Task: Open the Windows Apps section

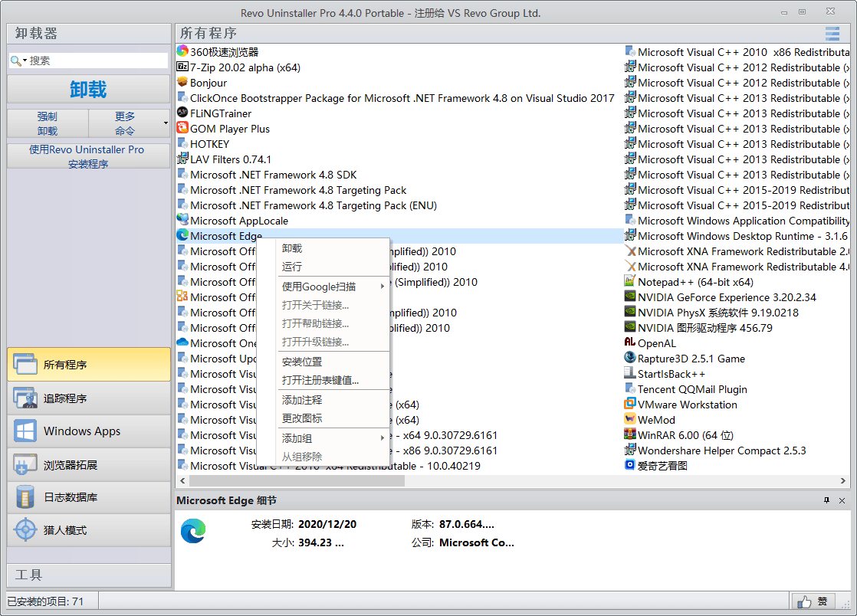Action: pyautogui.click(x=88, y=431)
